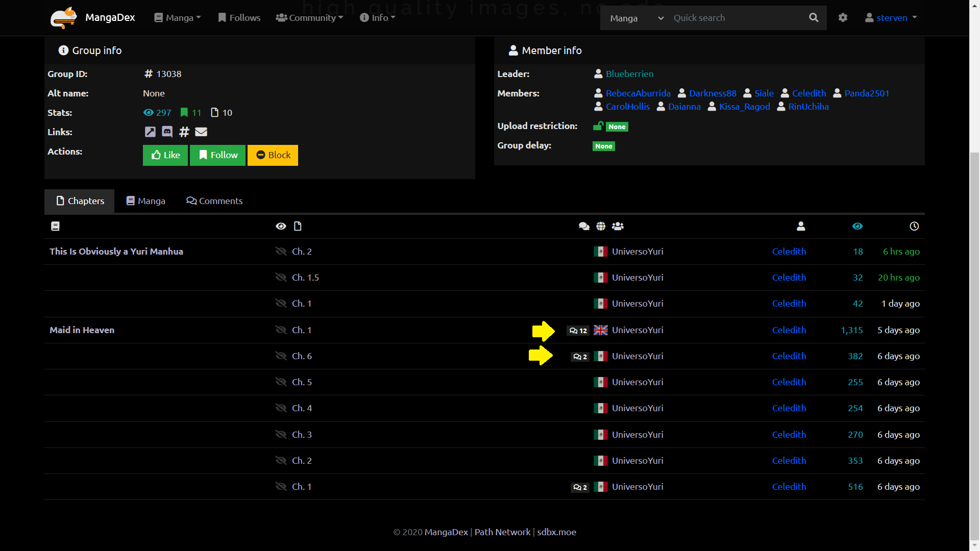Open Ch. 3 chapter link

pyautogui.click(x=302, y=435)
